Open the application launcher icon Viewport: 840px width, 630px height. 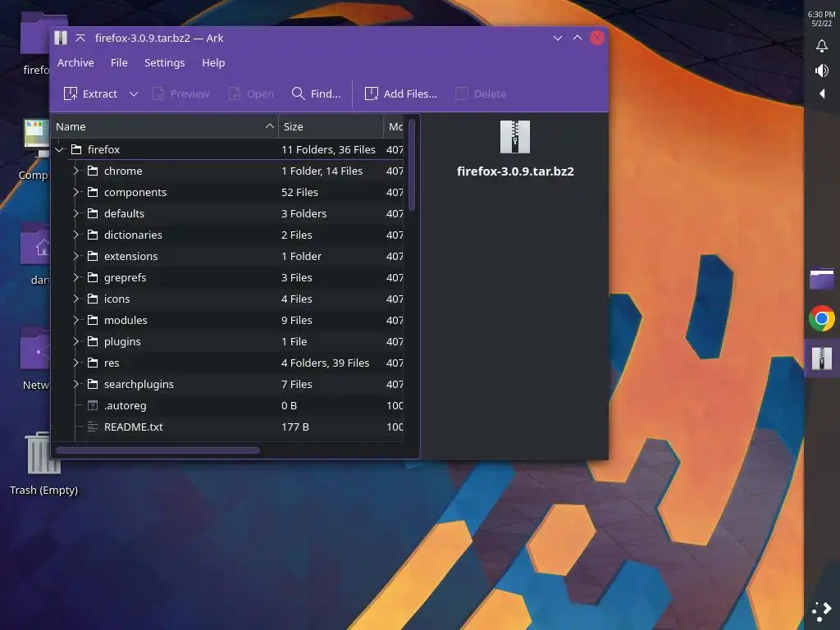coord(822,611)
